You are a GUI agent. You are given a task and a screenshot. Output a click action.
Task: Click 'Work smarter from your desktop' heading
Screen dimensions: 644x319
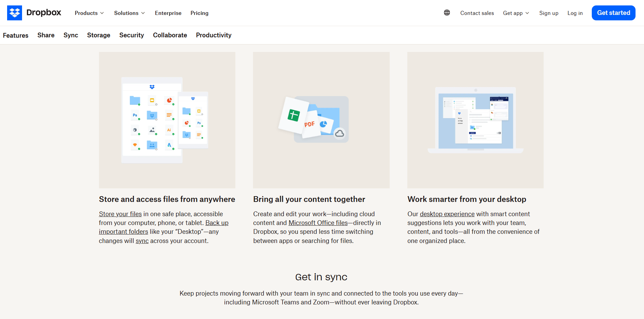click(x=467, y=199)
